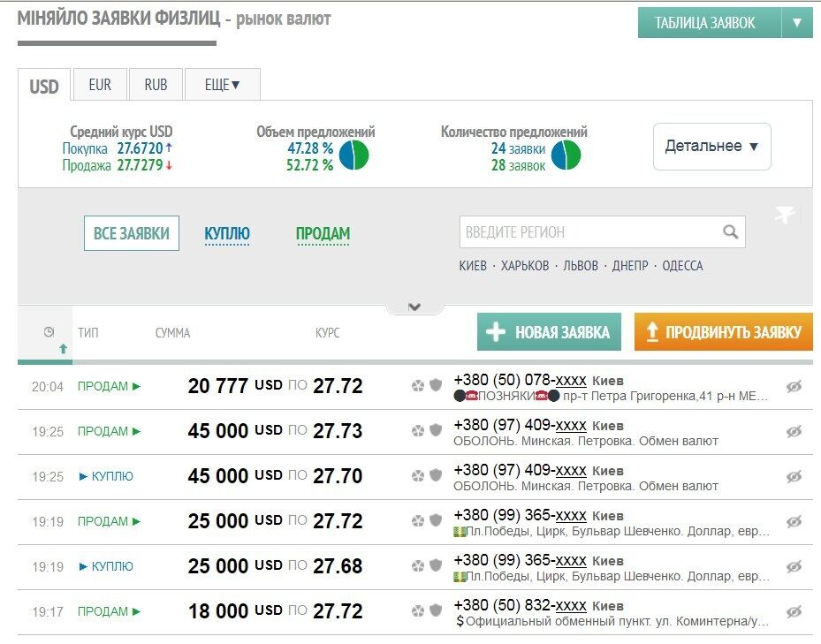The image size is (821, 644).
Task: Filter offers by the Куплю link
Action: [227, 234]
